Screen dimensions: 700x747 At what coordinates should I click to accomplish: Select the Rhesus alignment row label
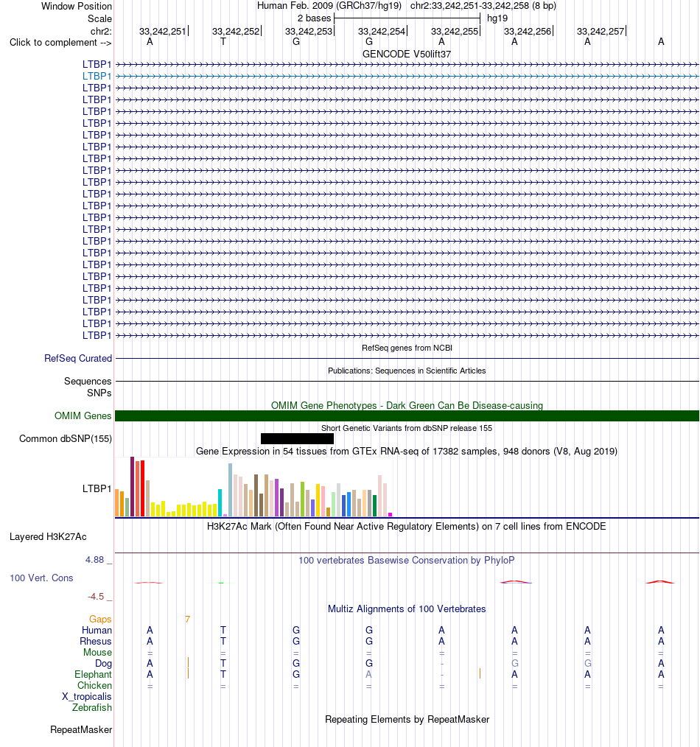[x=96, y=641]
